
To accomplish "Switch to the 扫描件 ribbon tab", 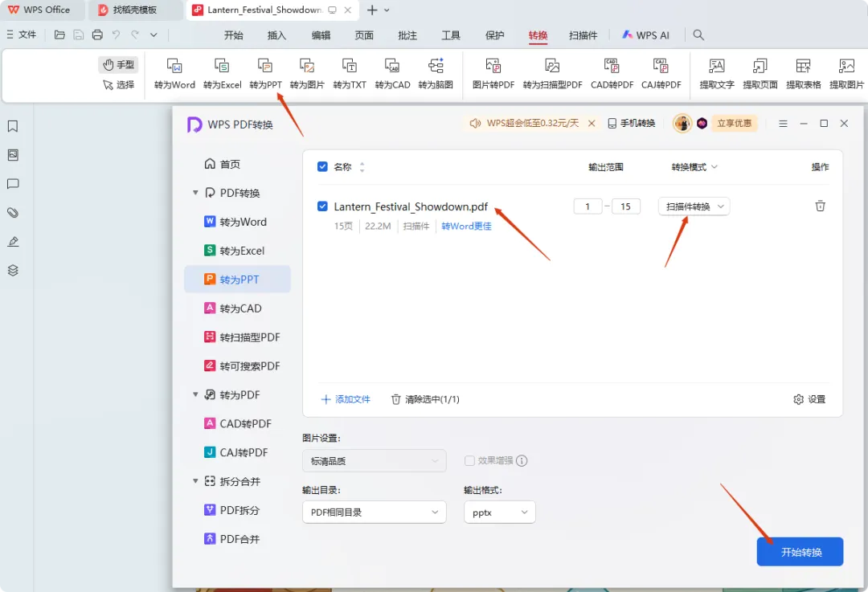I will click(583, 35).
